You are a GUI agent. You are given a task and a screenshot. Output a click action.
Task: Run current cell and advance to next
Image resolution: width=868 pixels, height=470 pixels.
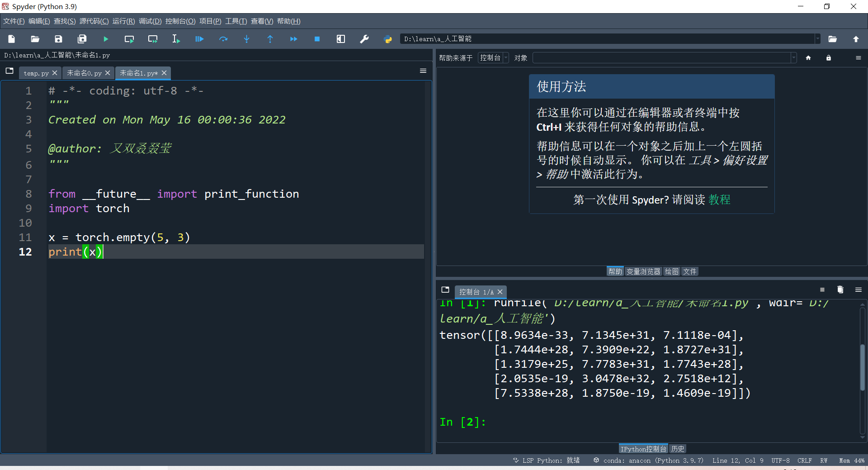pyautogui.click(x=153, y=39)
